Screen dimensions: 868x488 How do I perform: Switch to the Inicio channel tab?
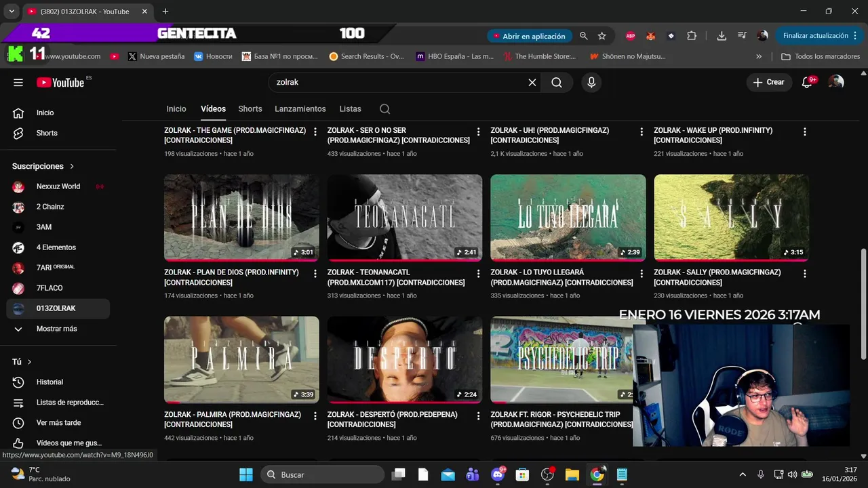(176, 109)
